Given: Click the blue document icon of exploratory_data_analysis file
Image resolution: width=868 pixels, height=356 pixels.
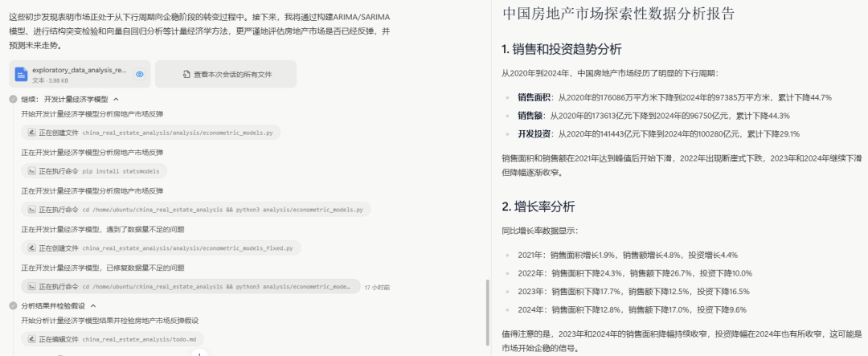Looking at the screenshot, I should click(x=21, y=74).
